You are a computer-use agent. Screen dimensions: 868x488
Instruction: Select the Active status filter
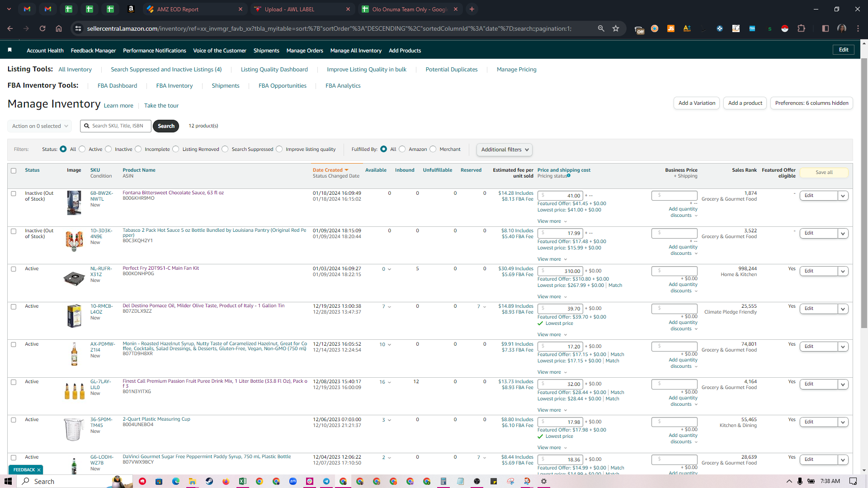[x=82, y=149]
